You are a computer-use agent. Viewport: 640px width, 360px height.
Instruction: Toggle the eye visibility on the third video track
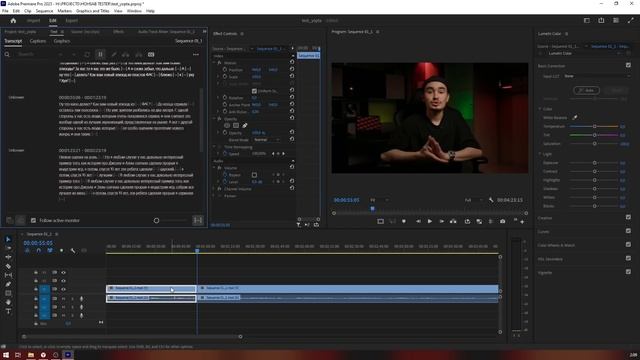click(63, 289)
